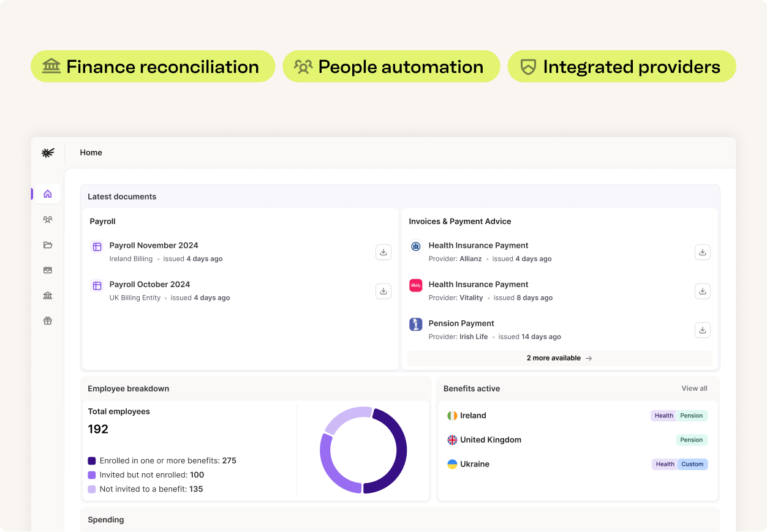The height and width of the screenshot is (532, 767).
Task: Click the bank icon in Finance reconciliation pill
Action: click(x=51, y=66)
